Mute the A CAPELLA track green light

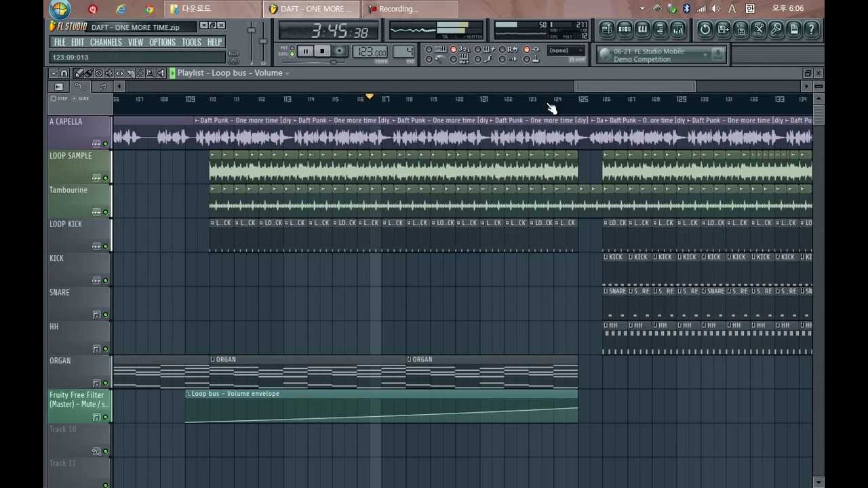click(x=106, y=144)
